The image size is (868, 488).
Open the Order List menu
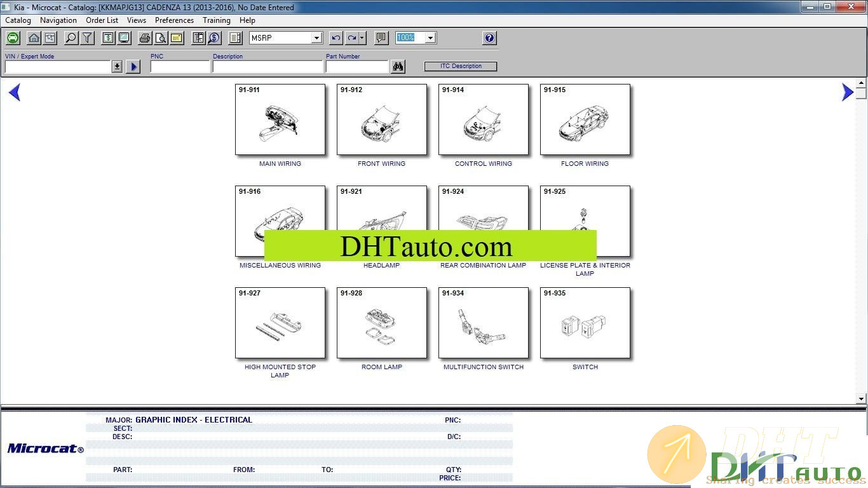[102, 20]
